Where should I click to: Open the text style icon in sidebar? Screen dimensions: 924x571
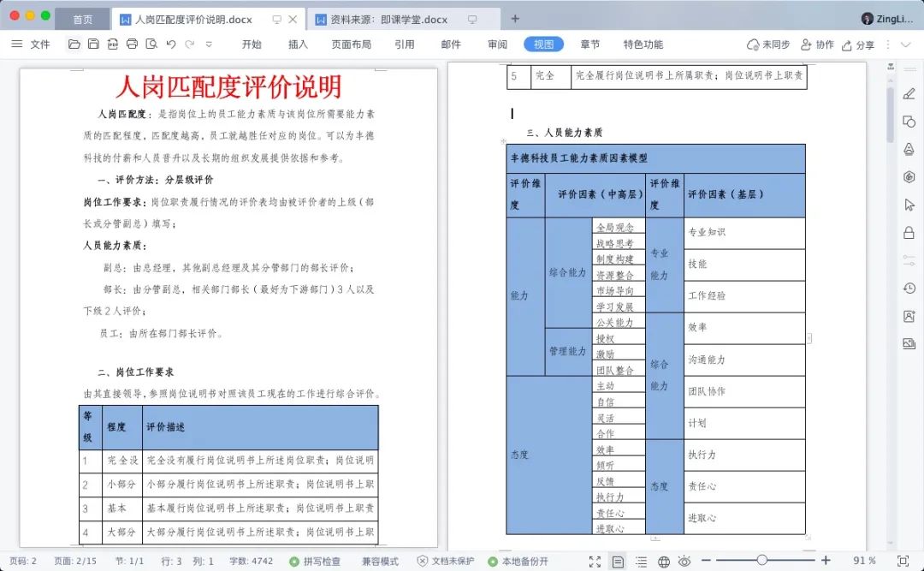pos(909,149)
